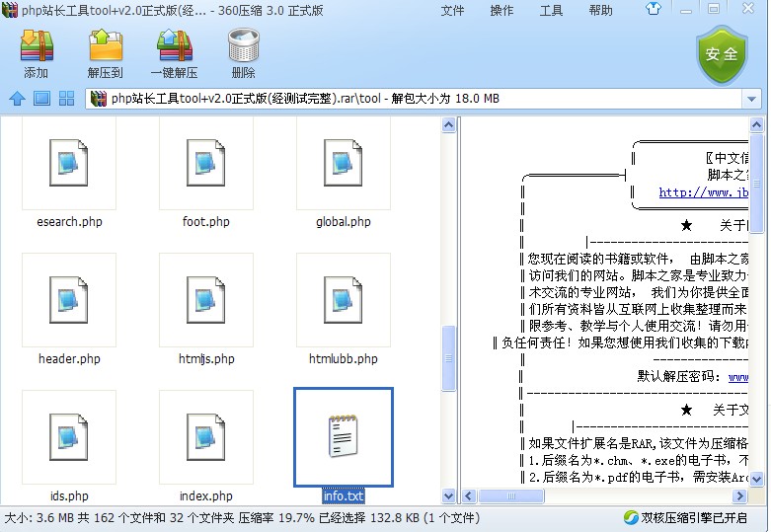Open the 文件 (File) menu
The width and height of the screenshot is (771, 532).
(x=452, y=11)
